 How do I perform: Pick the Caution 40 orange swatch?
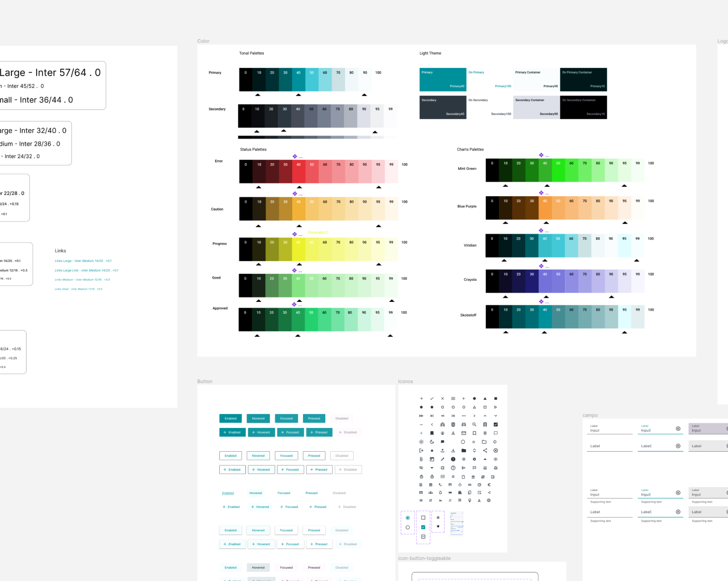click(299, 209)
